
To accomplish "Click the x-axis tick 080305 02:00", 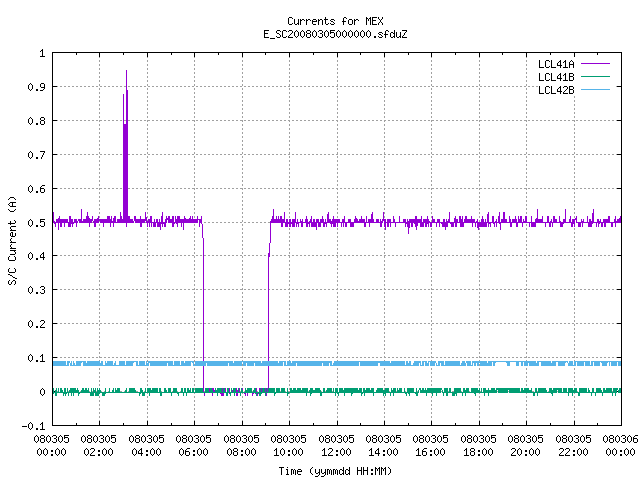I will pos(98,445).
